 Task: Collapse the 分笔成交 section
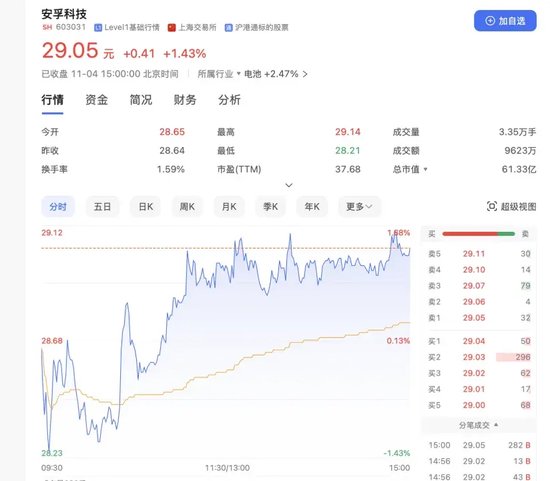point(478,425)
